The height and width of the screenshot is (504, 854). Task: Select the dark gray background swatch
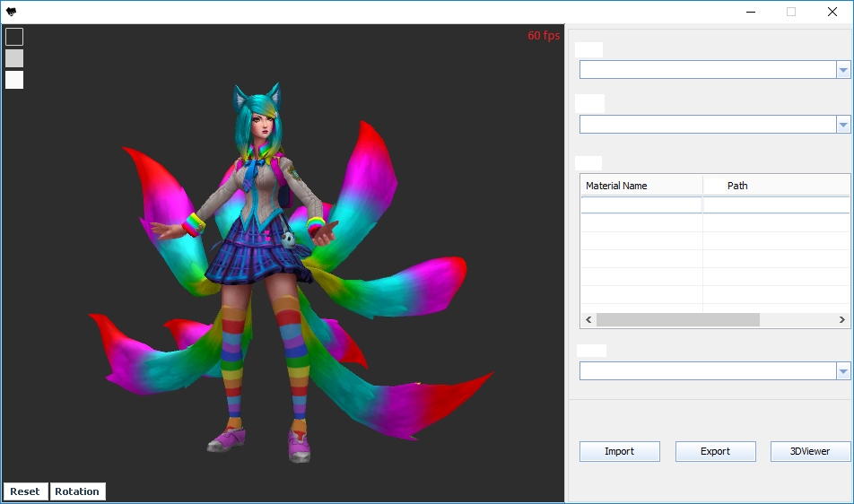click(14, 37)
